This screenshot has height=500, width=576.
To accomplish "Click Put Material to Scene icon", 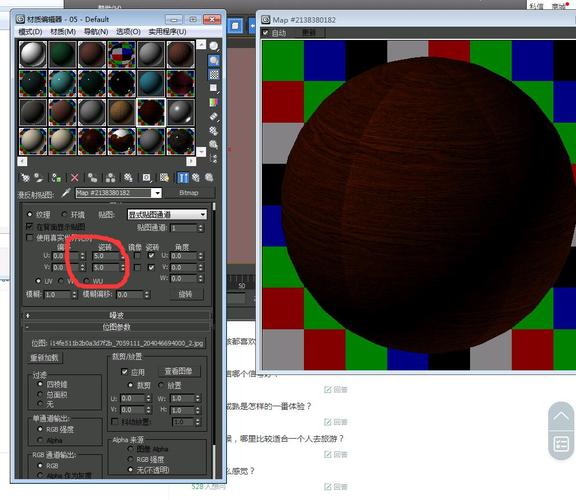I will 39,178.
